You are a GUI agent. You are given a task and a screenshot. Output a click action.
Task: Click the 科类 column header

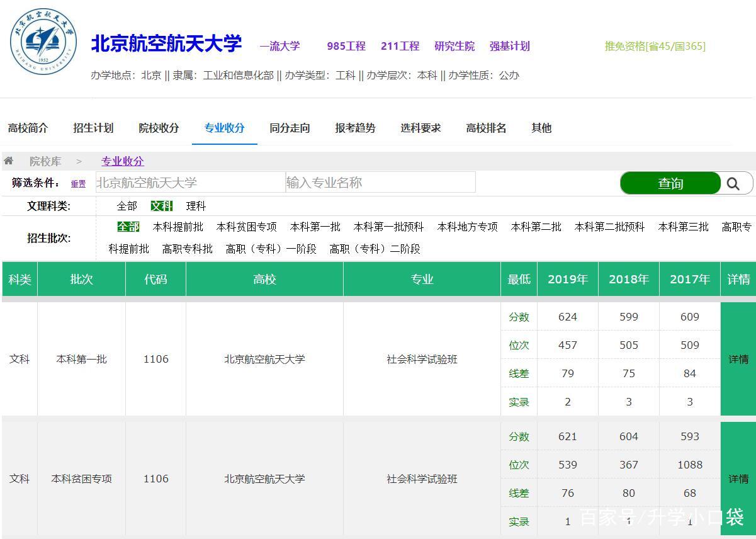click(20, 279)
